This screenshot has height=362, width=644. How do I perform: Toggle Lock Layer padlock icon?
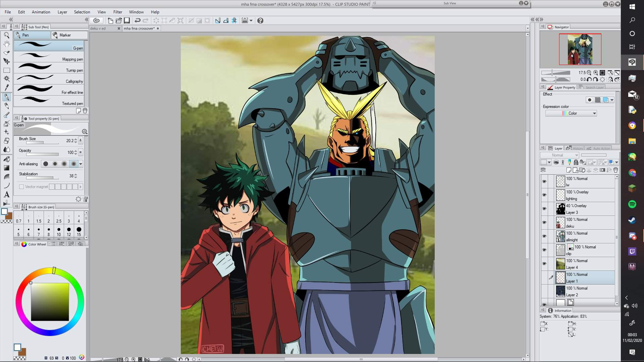tap(576, 162)
